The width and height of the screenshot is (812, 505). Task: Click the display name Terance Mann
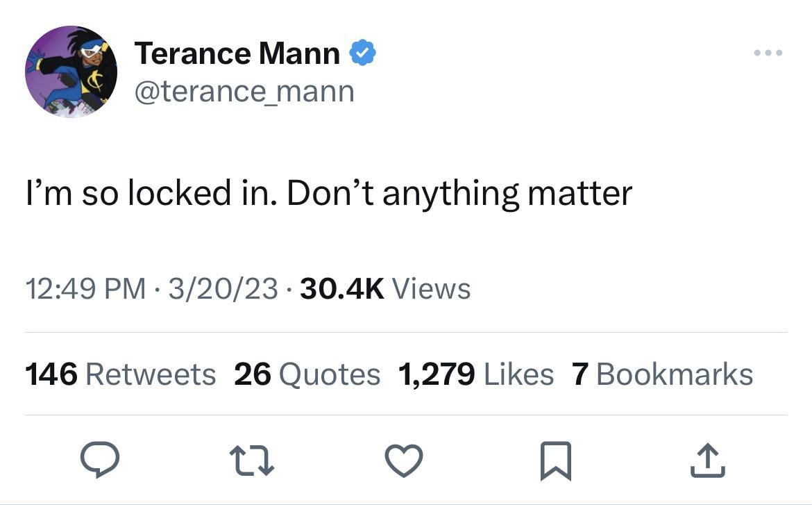pos(237,53)
